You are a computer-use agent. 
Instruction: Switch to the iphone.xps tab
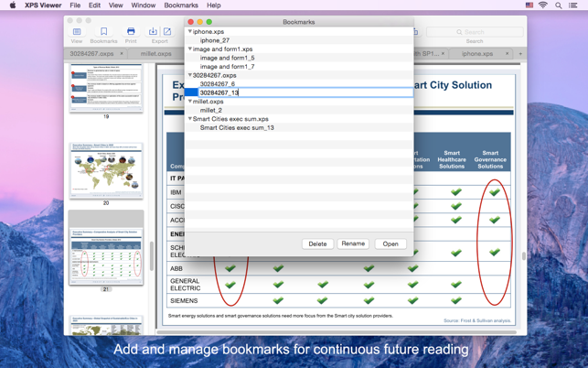(477, 54)
